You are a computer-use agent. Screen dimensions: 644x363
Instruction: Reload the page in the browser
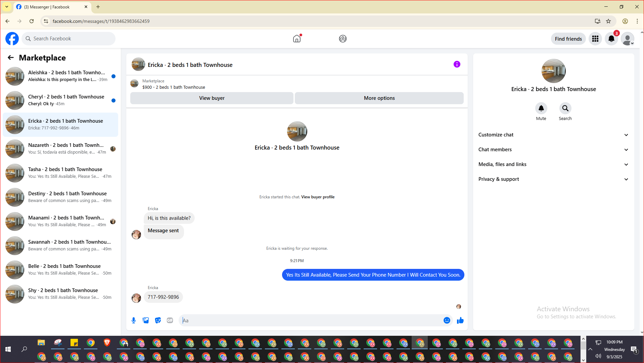pyautogui.click(x=32, y=21)
